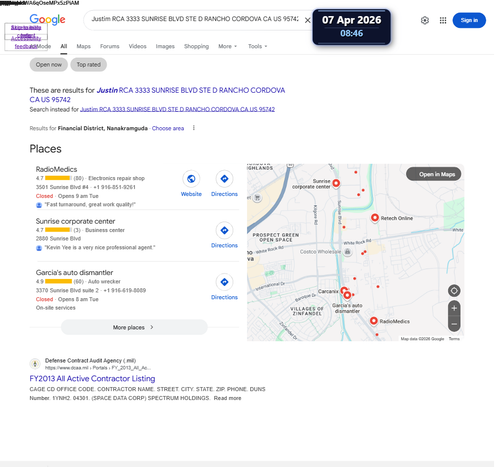Click the reviewer avatar in Kevin Yee review
The width and height of the screenshot is (500, 467).
(x=39, y=248)
